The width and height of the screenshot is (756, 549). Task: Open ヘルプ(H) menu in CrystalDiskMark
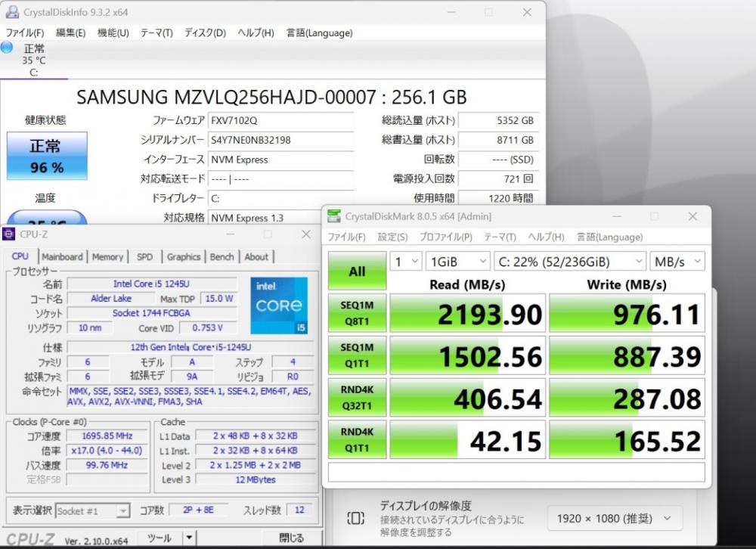(x=546, y=237)
